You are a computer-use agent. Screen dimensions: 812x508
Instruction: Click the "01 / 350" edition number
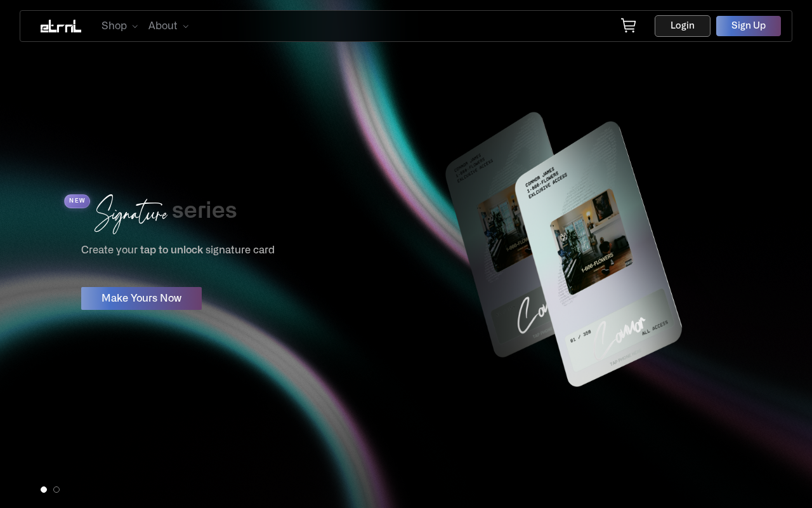[580, 337]
